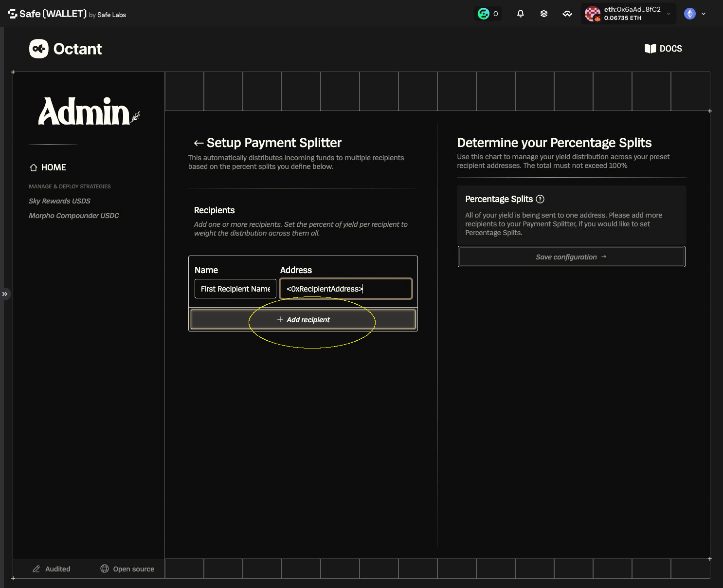
Task: Open Sky Rewards USDS strategy
Action: (59, 201)
